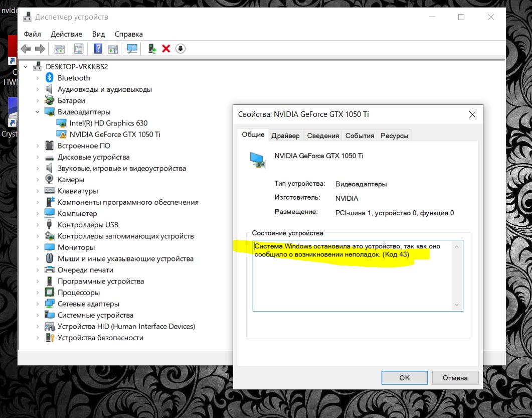Click the OK button
Viewport: 532px width, 418px height.
click(405, 377)
